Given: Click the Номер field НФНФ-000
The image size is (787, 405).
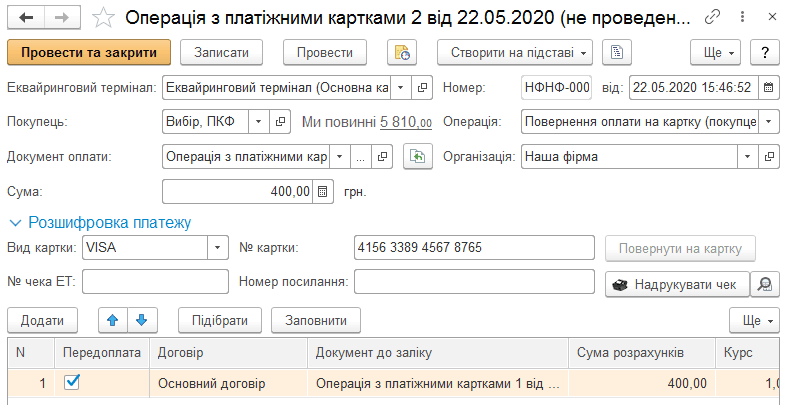Looking at the screenshot, I should point(556,88).
